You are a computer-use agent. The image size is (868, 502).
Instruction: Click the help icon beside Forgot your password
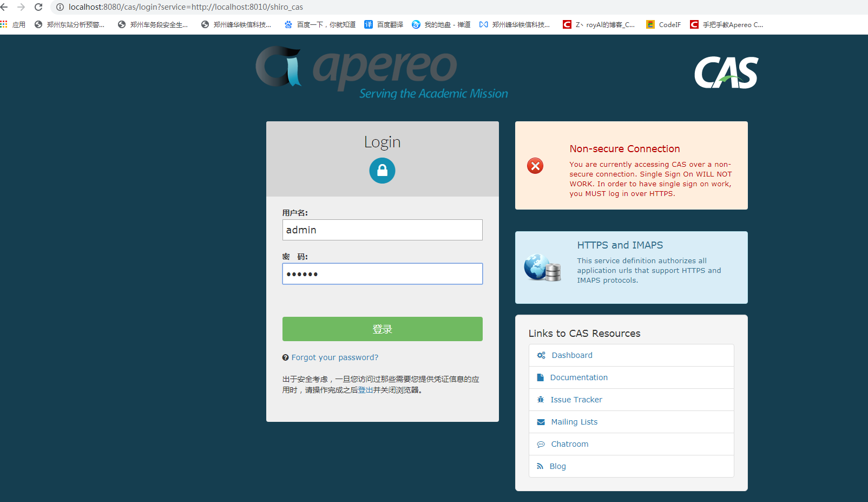pos(286,357)
